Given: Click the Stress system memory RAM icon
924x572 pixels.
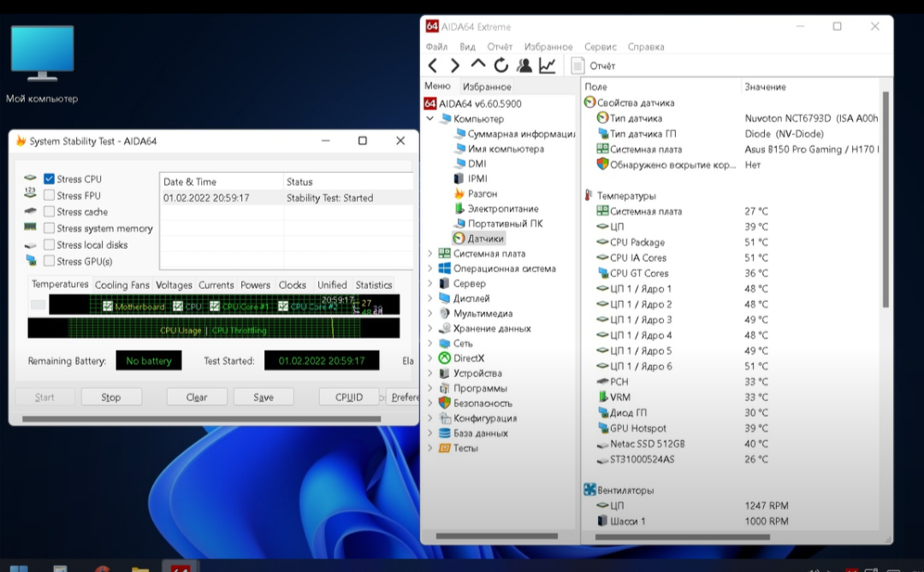Looking at the screenshot, I should click(30, 227).
